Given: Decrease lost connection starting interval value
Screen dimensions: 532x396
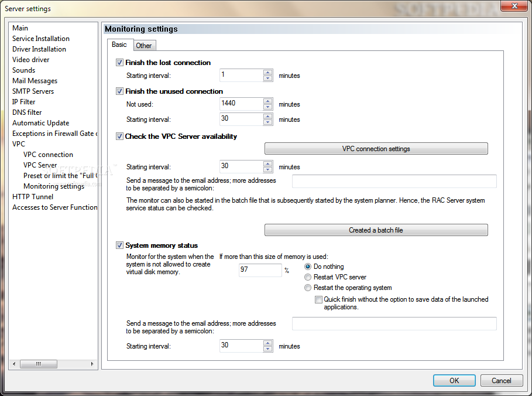Looking at the screenshot, I should (267, 78).
